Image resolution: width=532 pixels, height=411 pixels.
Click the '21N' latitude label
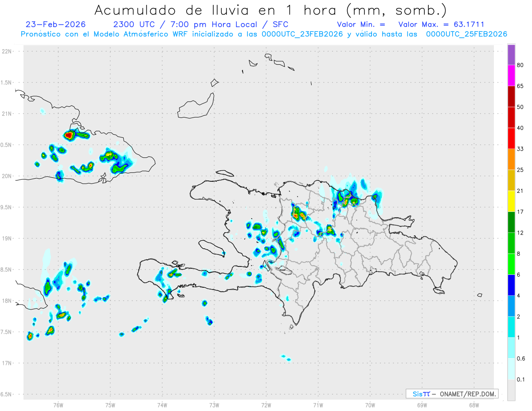tap(7, 114)
